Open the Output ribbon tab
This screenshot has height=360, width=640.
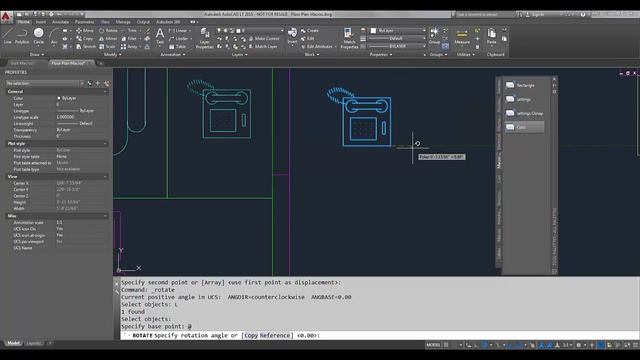click(143, 22)
